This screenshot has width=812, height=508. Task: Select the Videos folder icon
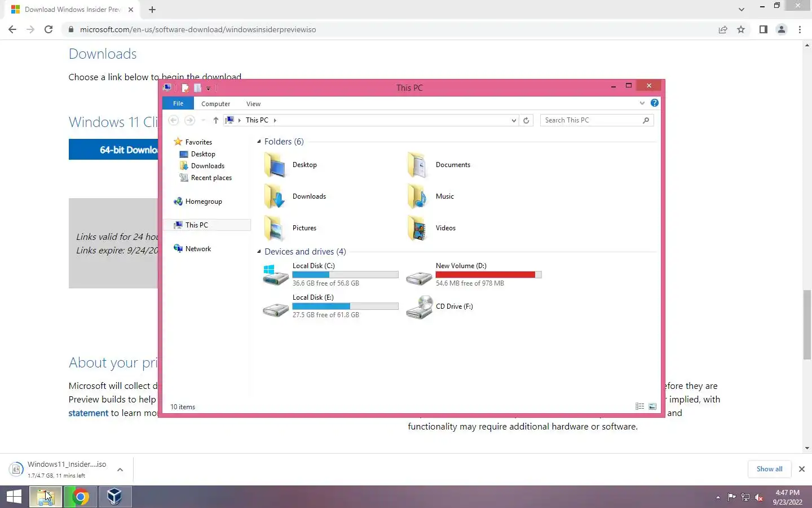coord(418,228)
